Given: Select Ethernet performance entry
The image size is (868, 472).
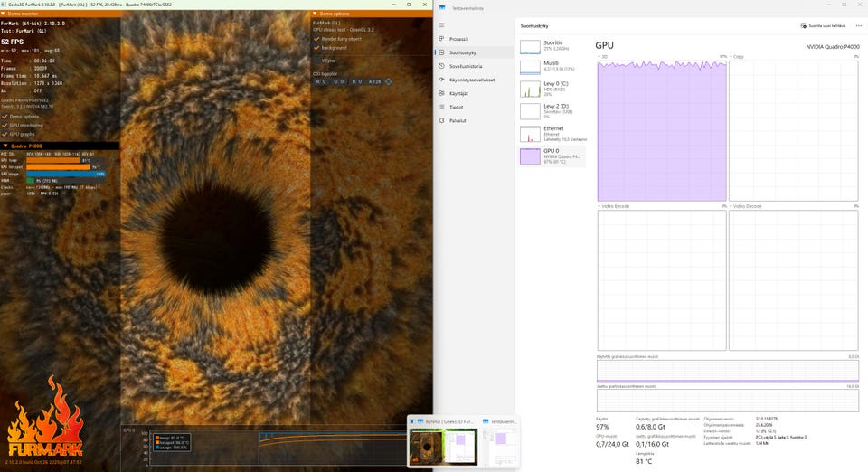Looking at the screenshot, I should (x=552, y=133).
